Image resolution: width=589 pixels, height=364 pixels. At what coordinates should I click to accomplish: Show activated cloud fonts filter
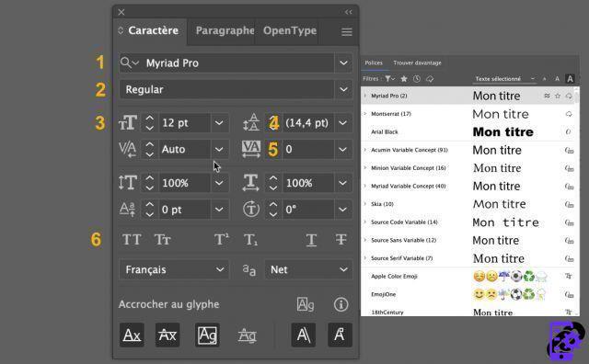tap(430, 79)
